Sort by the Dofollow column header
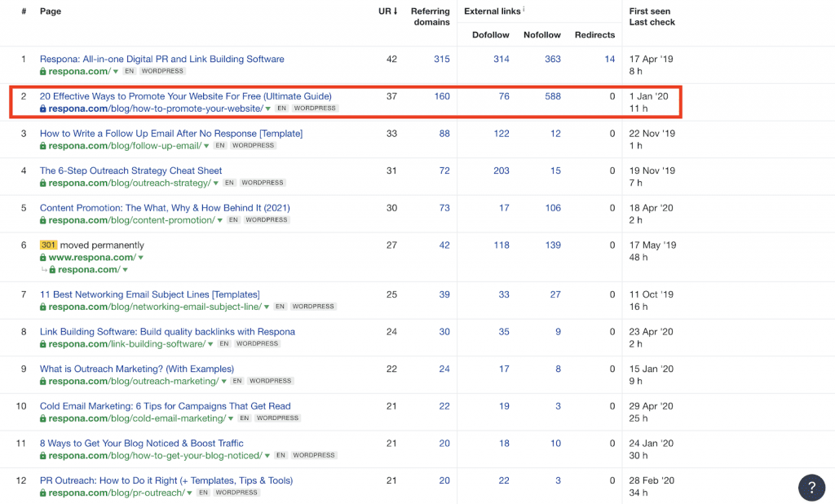This screenshot has width=835, height=504. (x=490, y=34)
